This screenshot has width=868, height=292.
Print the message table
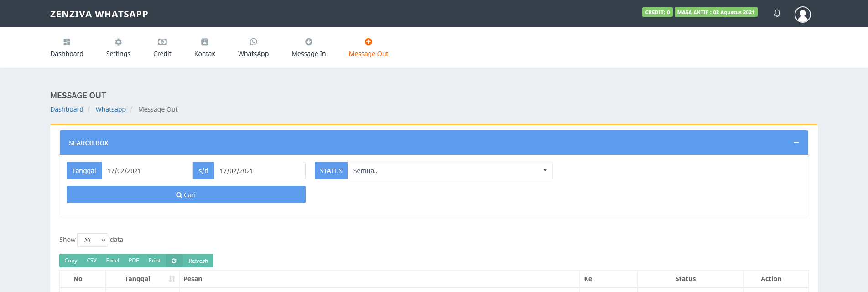coord(155,261)
